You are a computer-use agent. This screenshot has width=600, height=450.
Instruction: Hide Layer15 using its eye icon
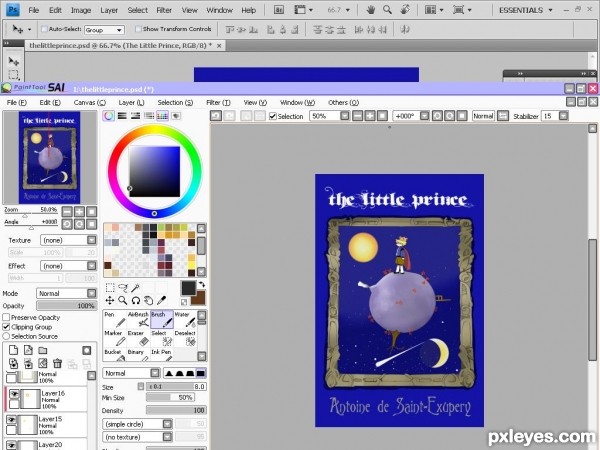click(11, 420)
